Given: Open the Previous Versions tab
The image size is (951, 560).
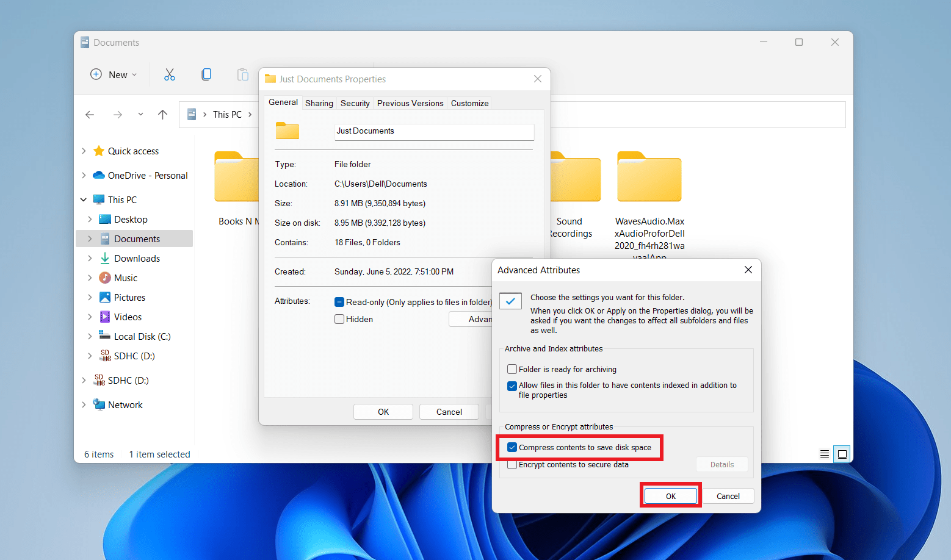Looking at the screenshot, I should click(410, 103).
